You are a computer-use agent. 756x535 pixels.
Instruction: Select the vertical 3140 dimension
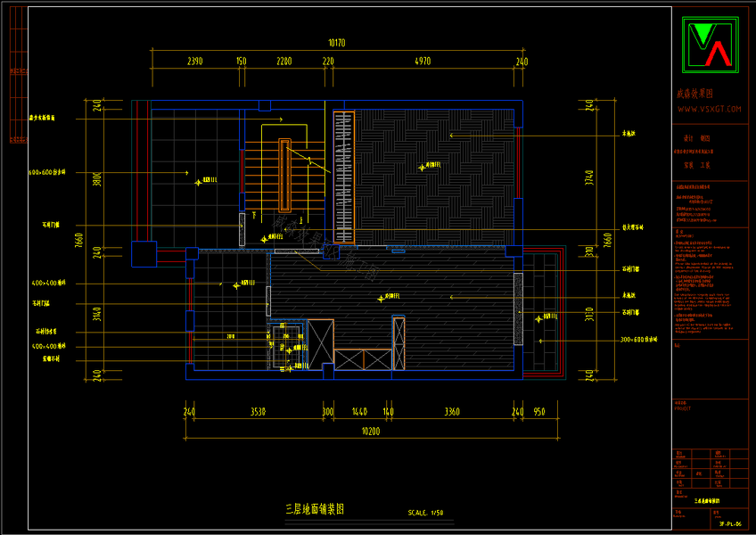click(97, 314)
